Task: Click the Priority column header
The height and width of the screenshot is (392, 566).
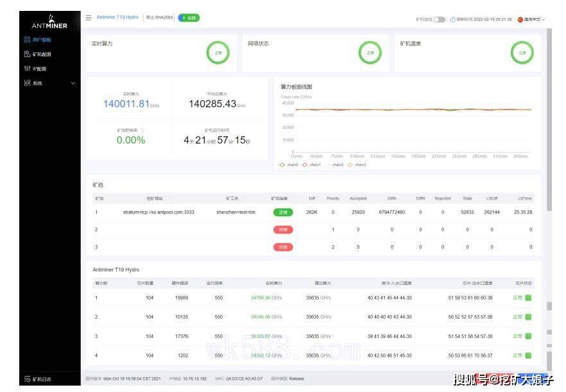Action: click(x=333, y=198)
